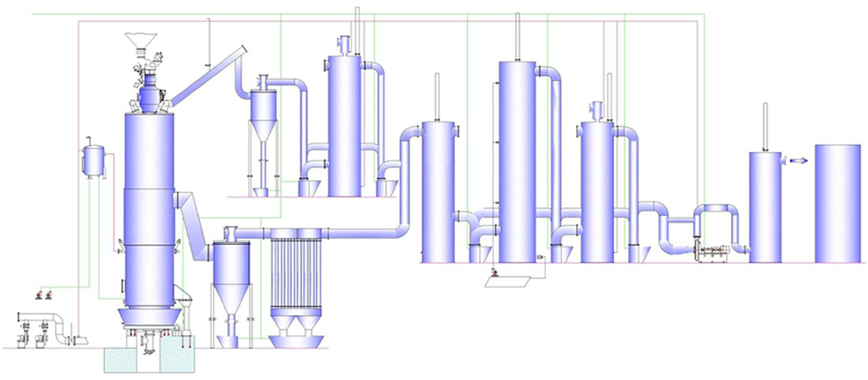Click the rectangular tray below the central tower
This screenshot has height=380, width=868.
pos(511,280)
